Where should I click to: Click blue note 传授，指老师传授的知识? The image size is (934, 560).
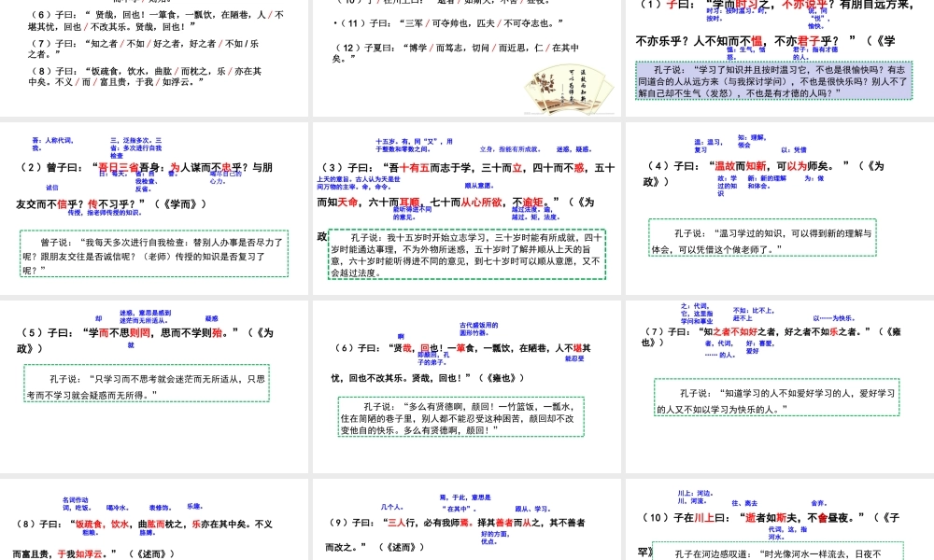coord(105,213)
